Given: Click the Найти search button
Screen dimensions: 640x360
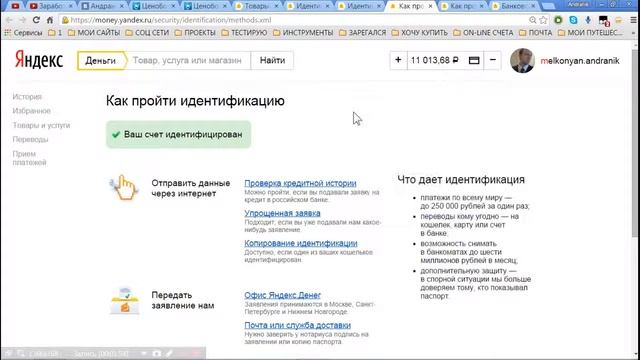Looking at the screenshot, I should tap(272, 60).
